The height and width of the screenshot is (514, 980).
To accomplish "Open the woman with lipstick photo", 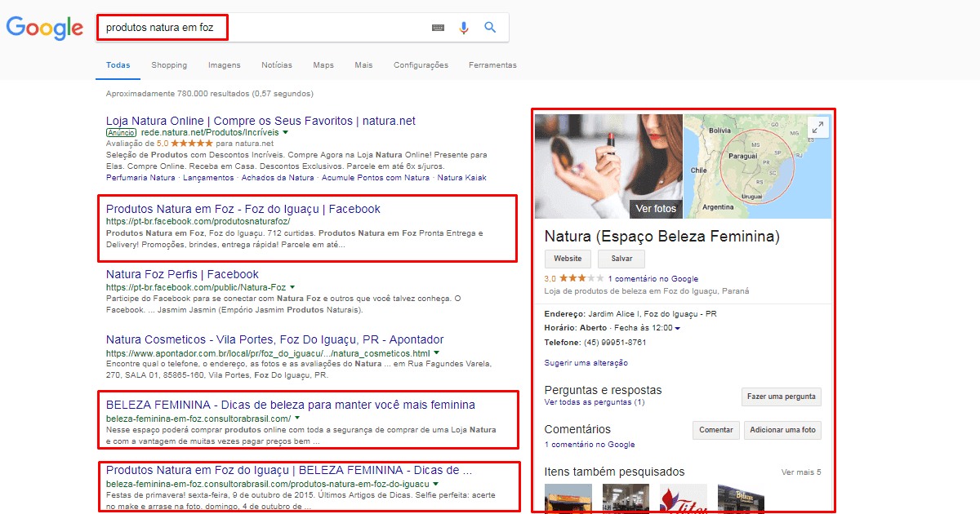I will coord(608,166).
